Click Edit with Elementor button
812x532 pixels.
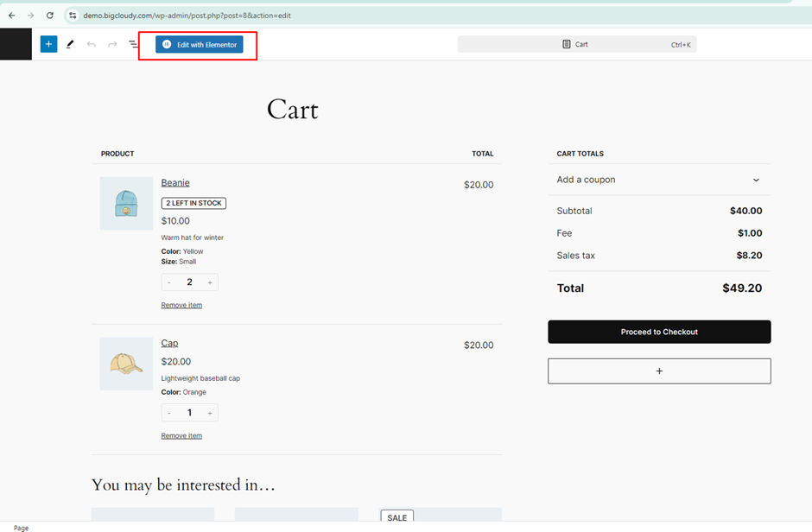click(200, 44)
